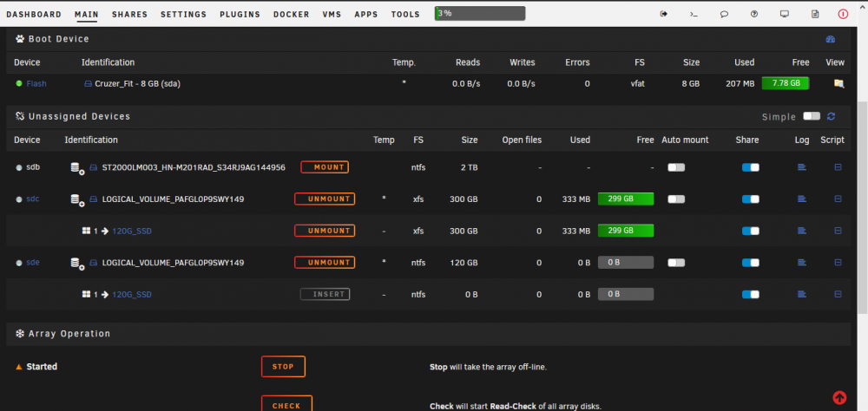
Task: Open the terminal icon in top bar
Action: click(x=694, y=14)
